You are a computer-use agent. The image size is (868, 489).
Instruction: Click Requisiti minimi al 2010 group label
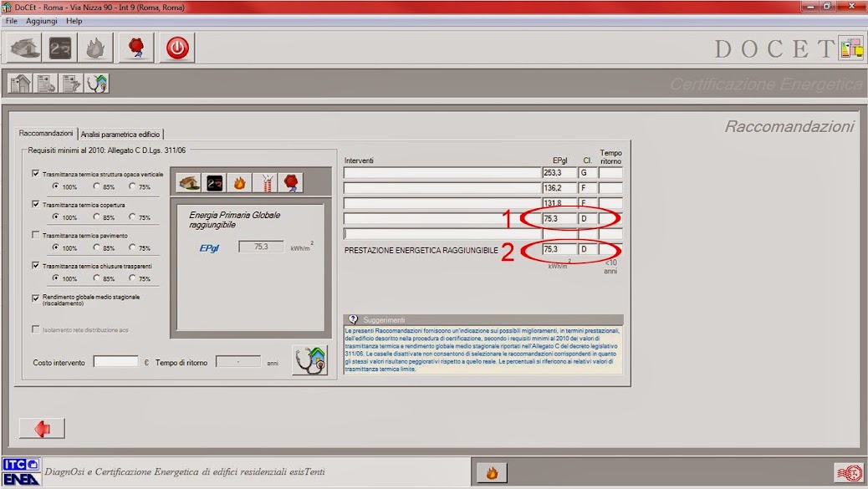(x=107, y=150)
